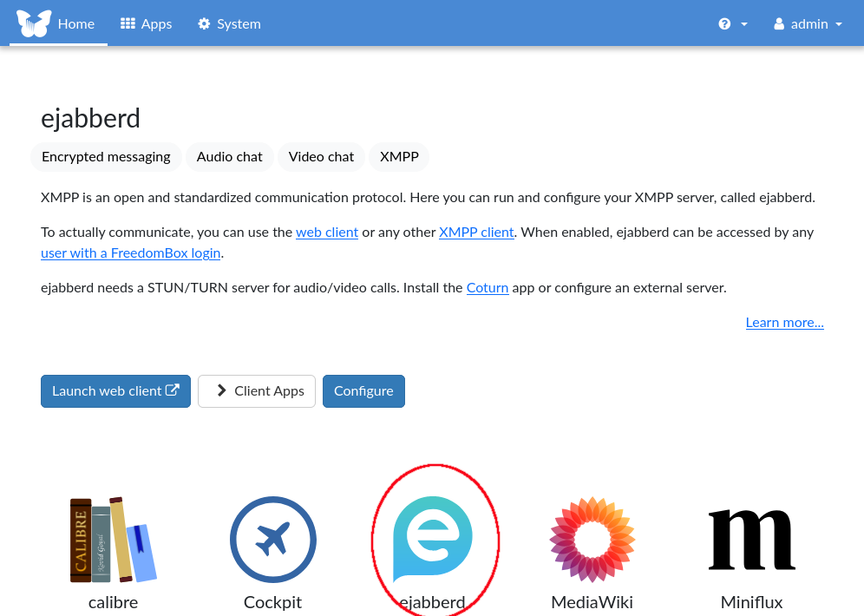Open the MediaWiki sunflower icon

(x=592, y=540)
